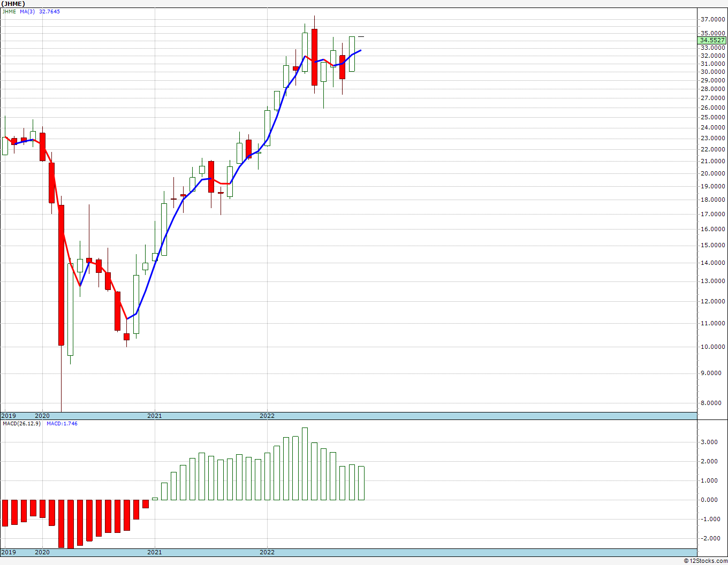The height and width of the screenshot is (565, 728).
Task: Select the MACD:1.746 value readout
Action: (x=62, y=423)
